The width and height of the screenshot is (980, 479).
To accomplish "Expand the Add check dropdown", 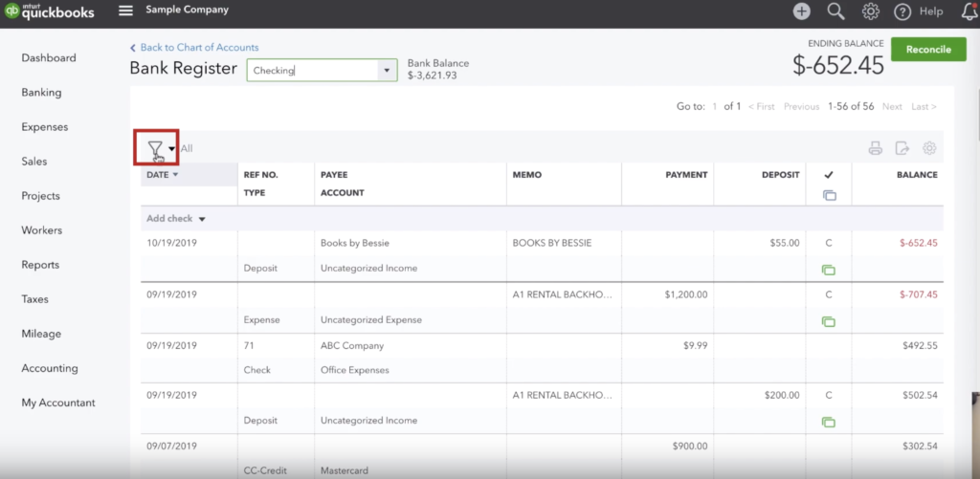I will click(x=202, y=219).
